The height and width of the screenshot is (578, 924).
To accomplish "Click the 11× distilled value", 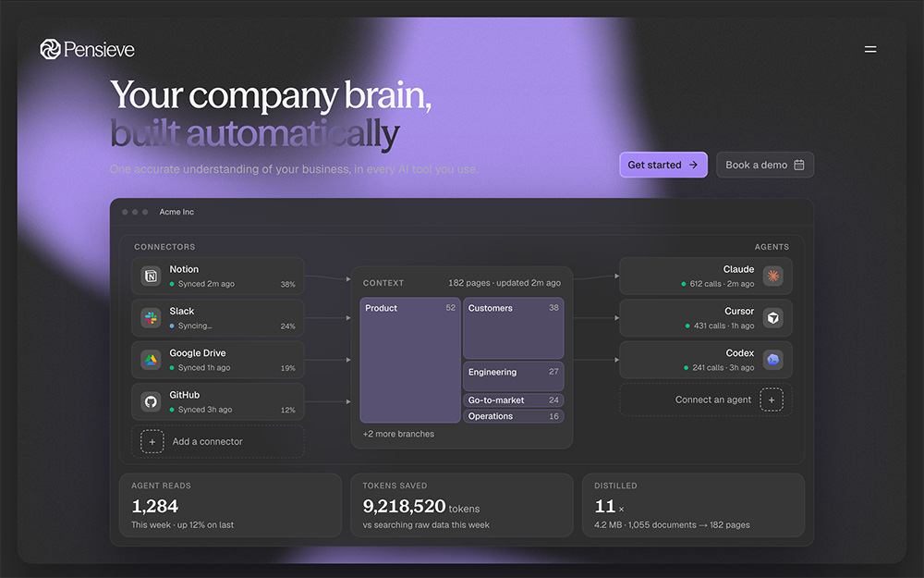I will pyautogui.click(x=609, y=506).
